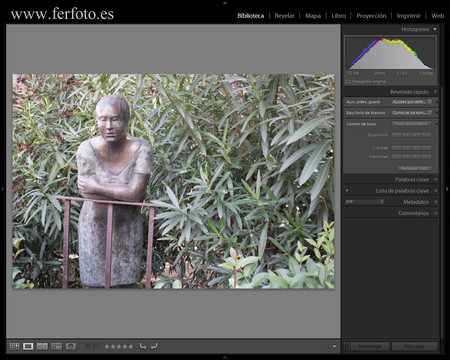Select the Loupe view icon
This screenshot has width=450, height=360.
[28, 346]
